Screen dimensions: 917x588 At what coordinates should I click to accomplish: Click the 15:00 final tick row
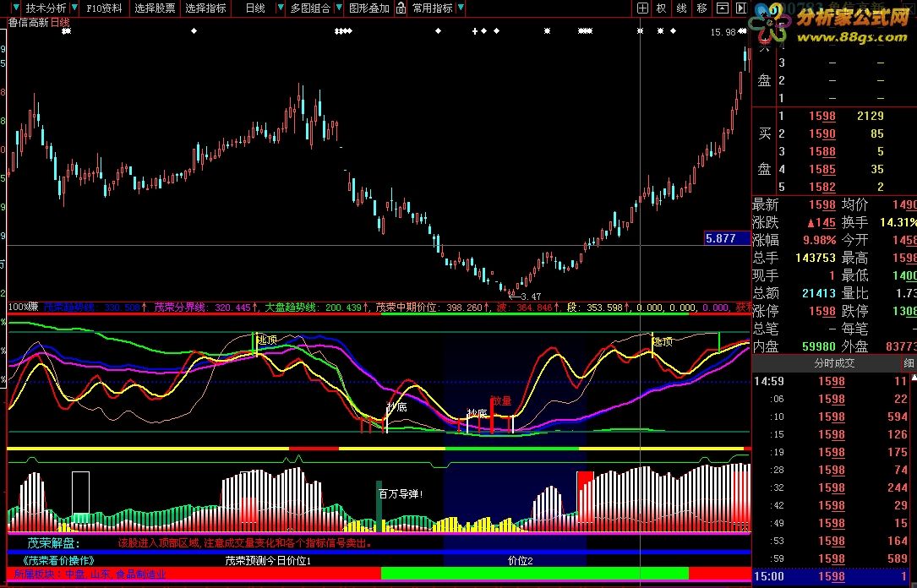click(831, 576)
